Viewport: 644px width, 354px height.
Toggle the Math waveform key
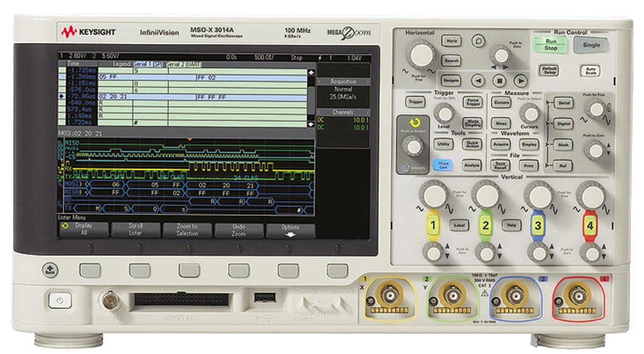563,144
